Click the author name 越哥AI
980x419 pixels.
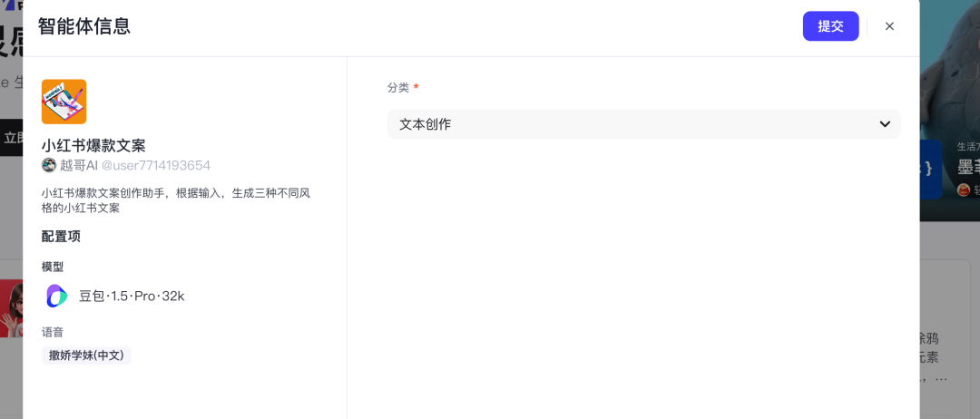79,165
